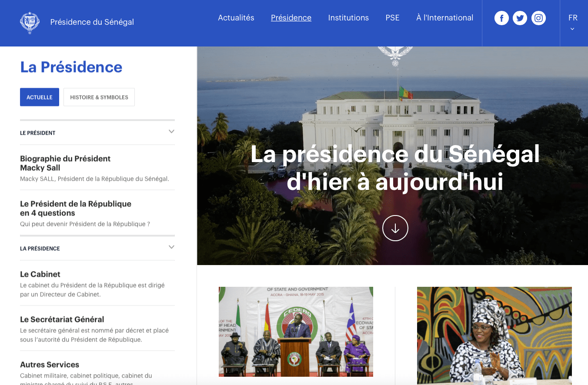Open the Institutions menu
The image size is (588, 385).
(x=348, y=18)
